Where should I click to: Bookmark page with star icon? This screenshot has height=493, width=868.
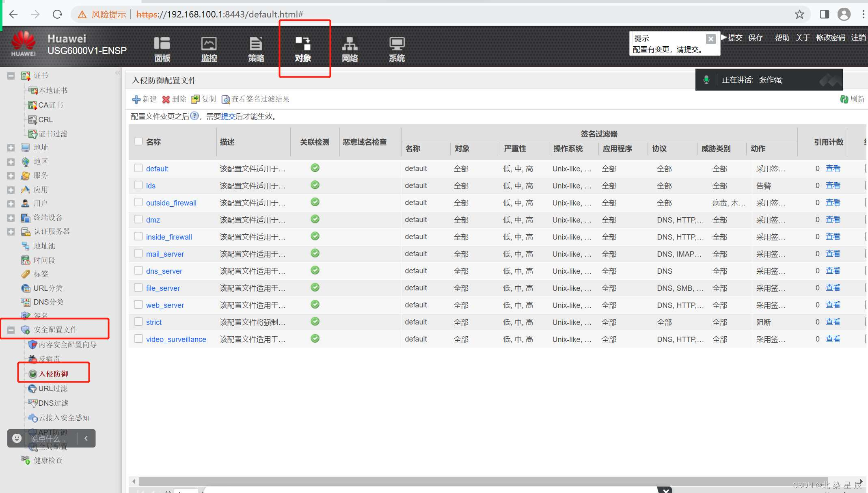[x=799, y=15]
